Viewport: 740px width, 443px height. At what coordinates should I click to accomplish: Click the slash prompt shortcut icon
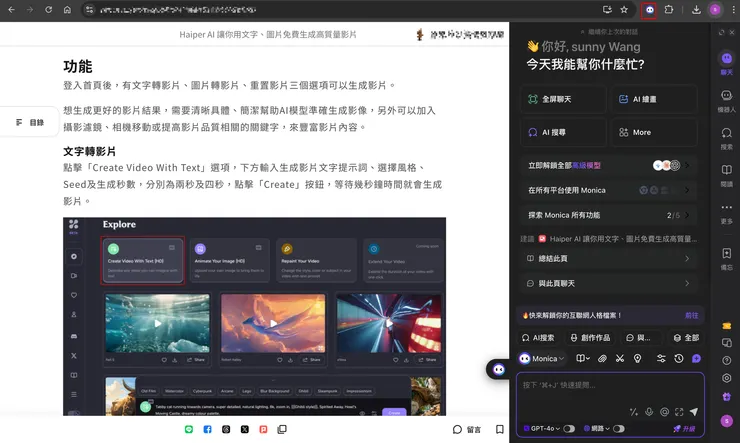point(634,412)
